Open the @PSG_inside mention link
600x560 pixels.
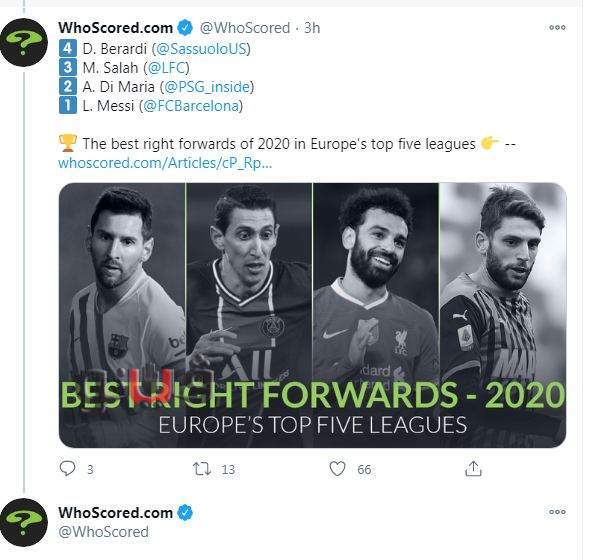(x=207, y=87)
